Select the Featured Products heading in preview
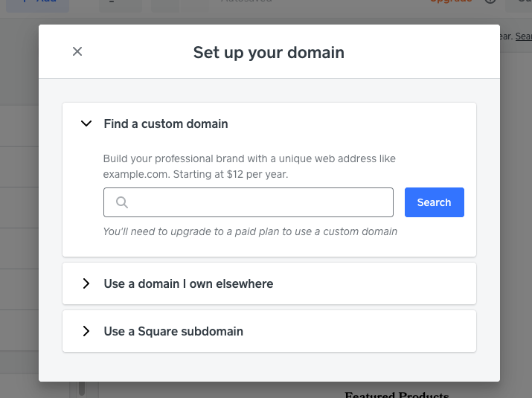This screenshot has height=398, width=532. (x=397, y=394)
